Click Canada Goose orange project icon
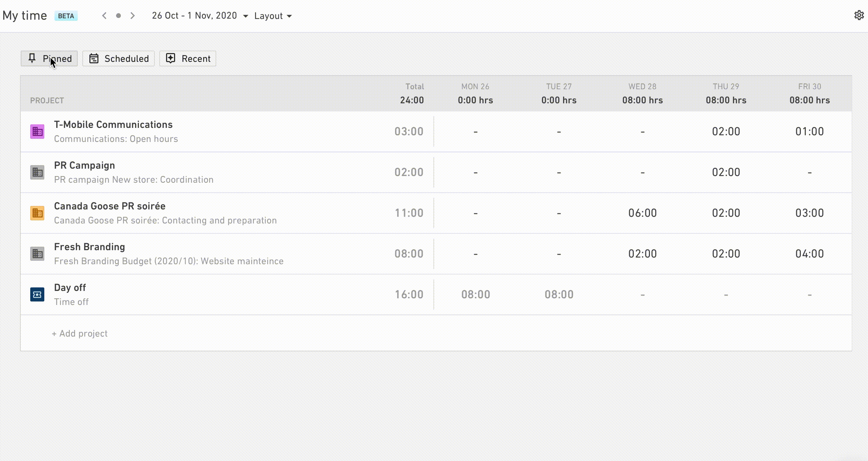Image resolution: width=868 pixels, height=461 pixels. coord(37,213)
